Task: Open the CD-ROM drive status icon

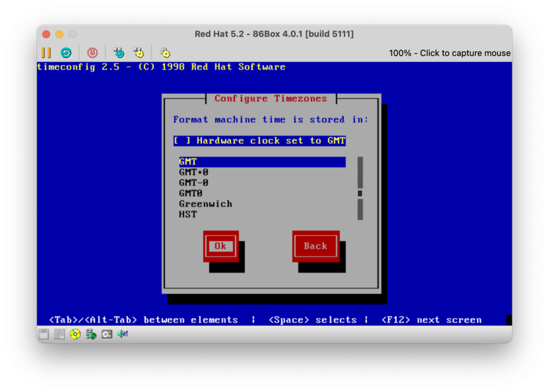Action: tap(75, 334)
